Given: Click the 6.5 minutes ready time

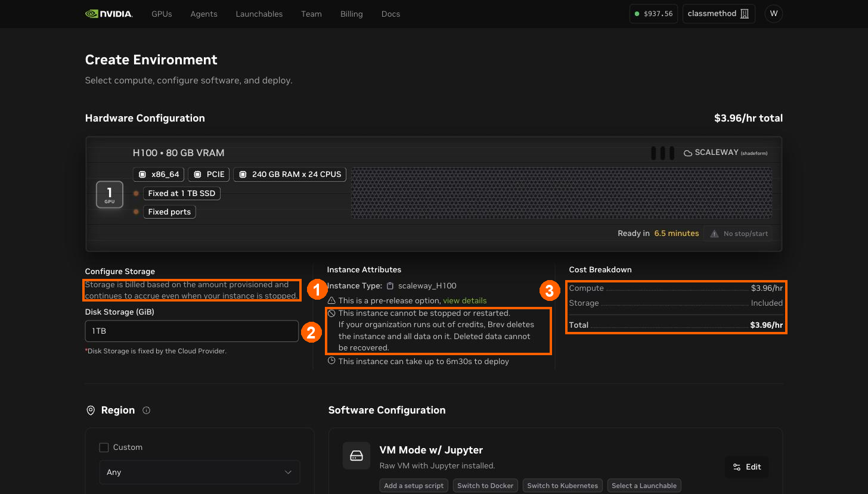Looking at the screenshot, I should [677, 234].
